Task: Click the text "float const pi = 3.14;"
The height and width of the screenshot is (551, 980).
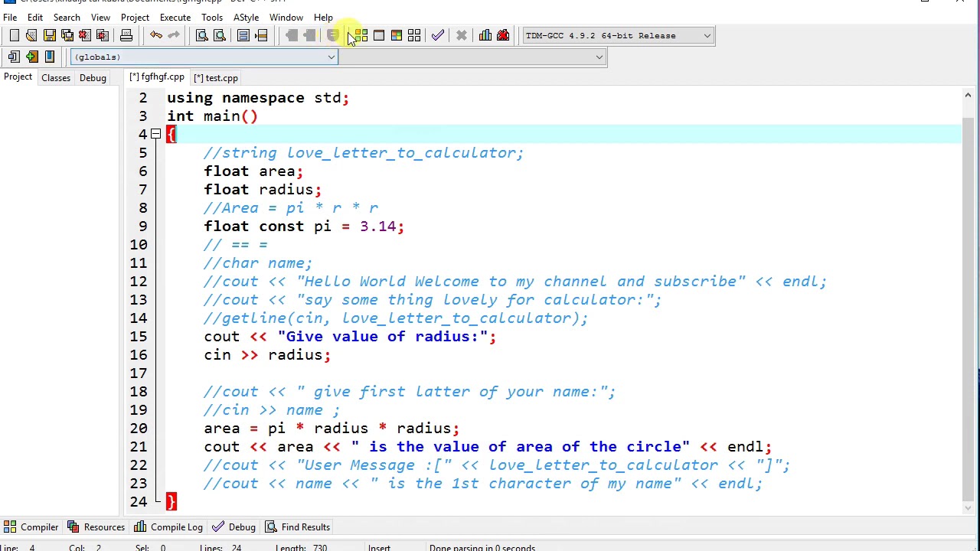Action: (304, 227)
